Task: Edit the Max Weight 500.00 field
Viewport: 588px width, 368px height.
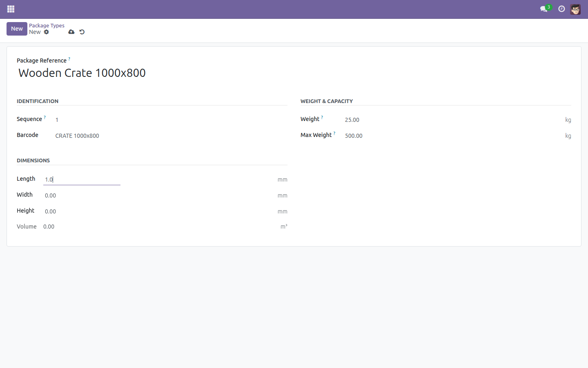Action: click(452, 136)
